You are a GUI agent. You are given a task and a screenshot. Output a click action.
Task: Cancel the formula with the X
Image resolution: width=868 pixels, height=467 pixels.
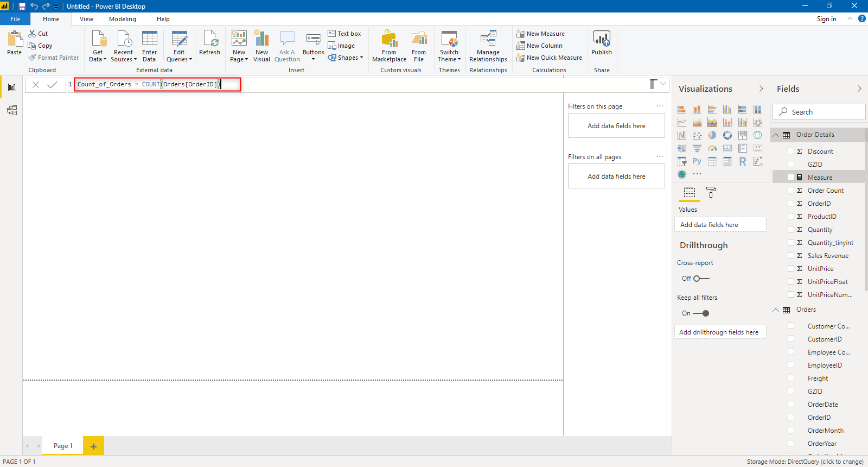(36, 85)
